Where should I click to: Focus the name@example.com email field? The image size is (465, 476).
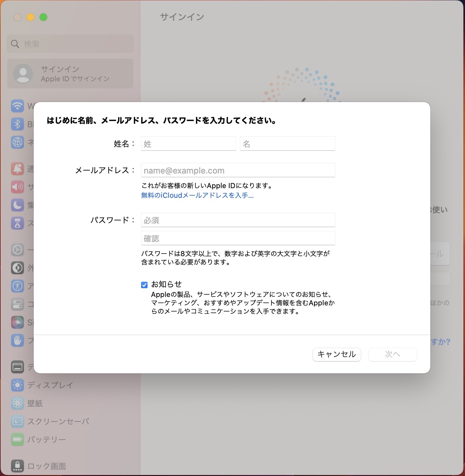coord(238,170)
